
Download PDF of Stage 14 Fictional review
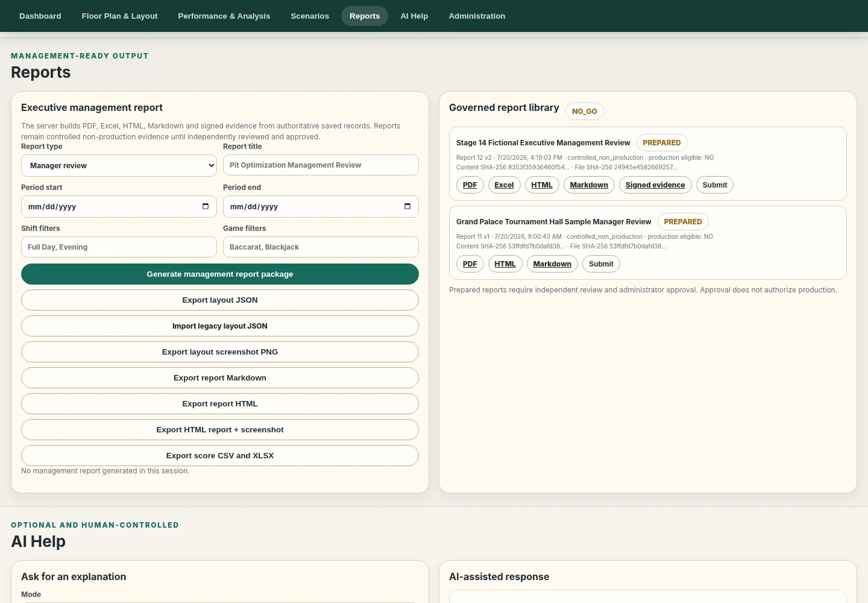470,185
